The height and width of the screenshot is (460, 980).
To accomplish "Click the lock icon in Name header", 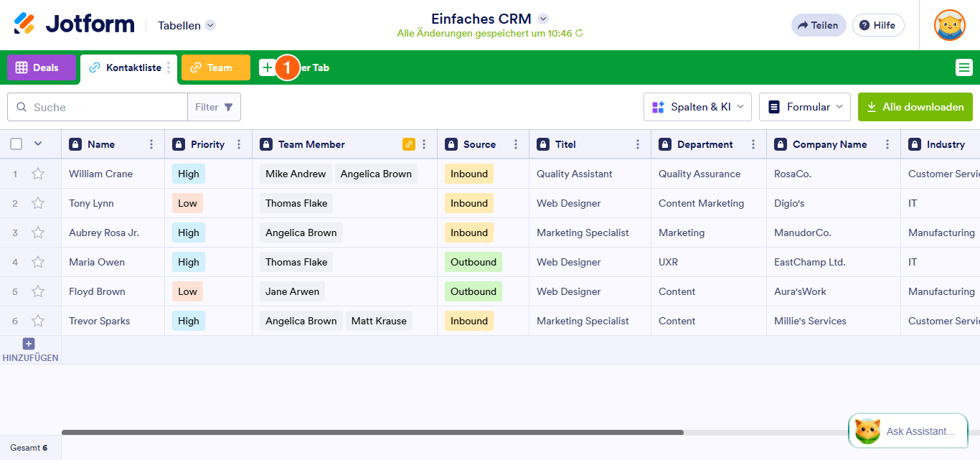I will coord(75,144).
